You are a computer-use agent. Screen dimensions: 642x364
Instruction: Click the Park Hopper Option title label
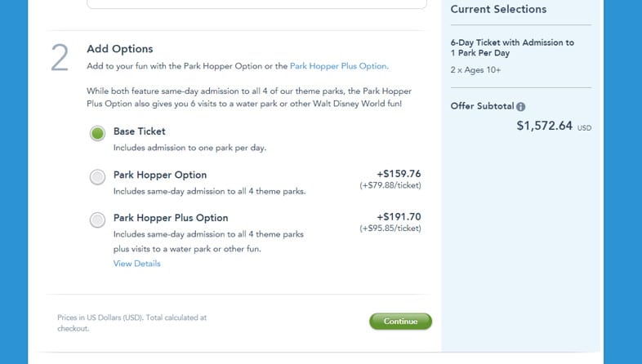tap(160, 175)
